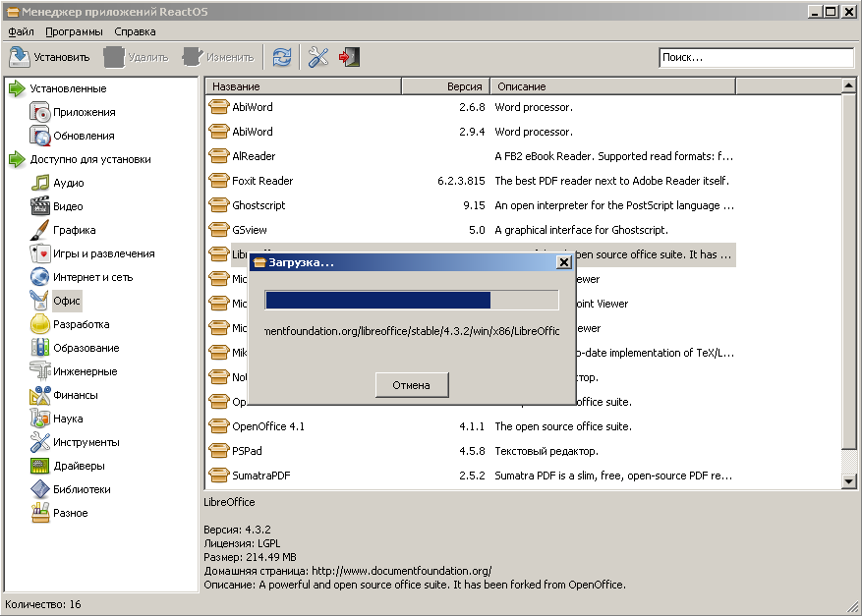Open settings via wrench-screwdriver toolbar icon
Viewport: 862px width, 616px height.
coord(318,57)
